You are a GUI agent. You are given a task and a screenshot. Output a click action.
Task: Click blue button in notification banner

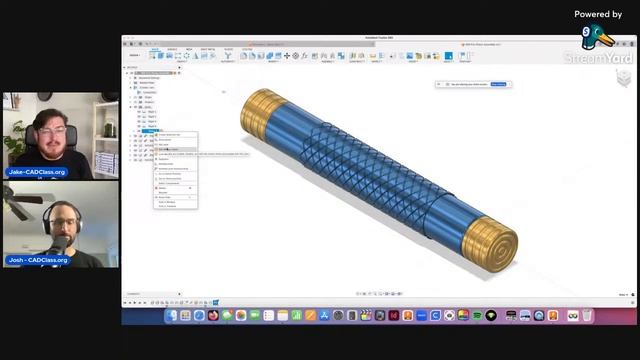498,84
